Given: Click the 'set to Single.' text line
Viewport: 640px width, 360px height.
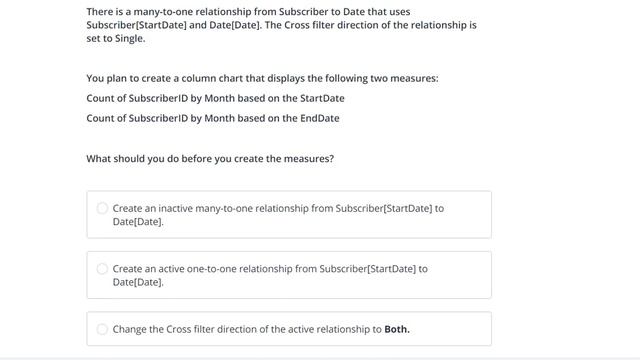Looking at the screenshot, I should [x=116, y=38].
